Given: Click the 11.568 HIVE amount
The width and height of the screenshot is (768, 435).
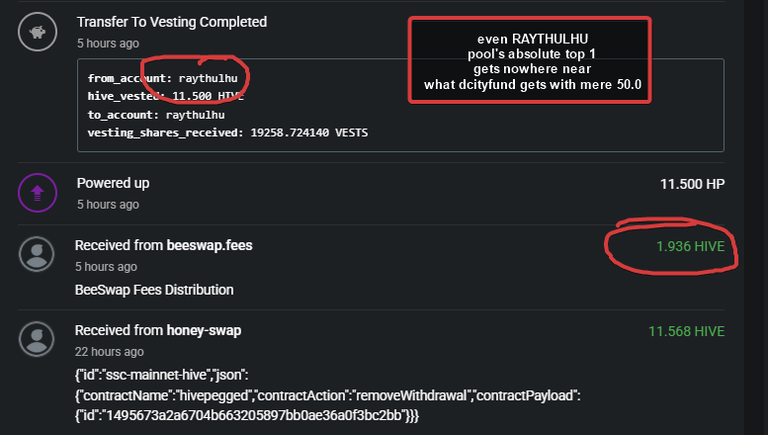Looking at the screenshot, I should click(686, 332).
